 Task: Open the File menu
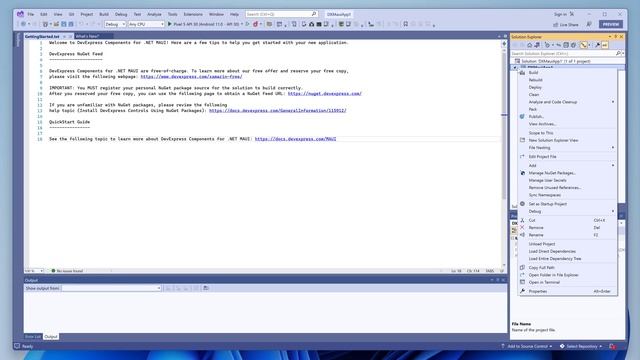tap(31, 14)
